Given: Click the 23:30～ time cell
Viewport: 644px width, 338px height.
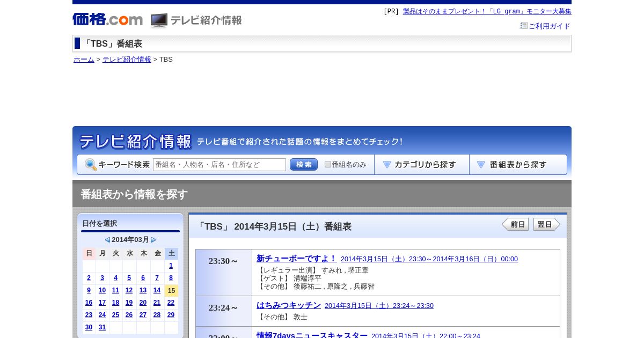Looking at the screenshot, I should point(224,273).
